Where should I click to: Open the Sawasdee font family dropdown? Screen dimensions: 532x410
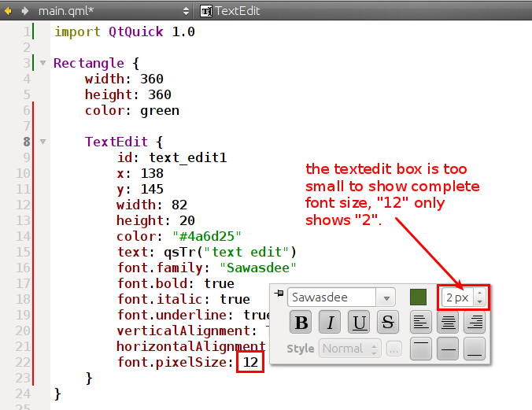386,297
